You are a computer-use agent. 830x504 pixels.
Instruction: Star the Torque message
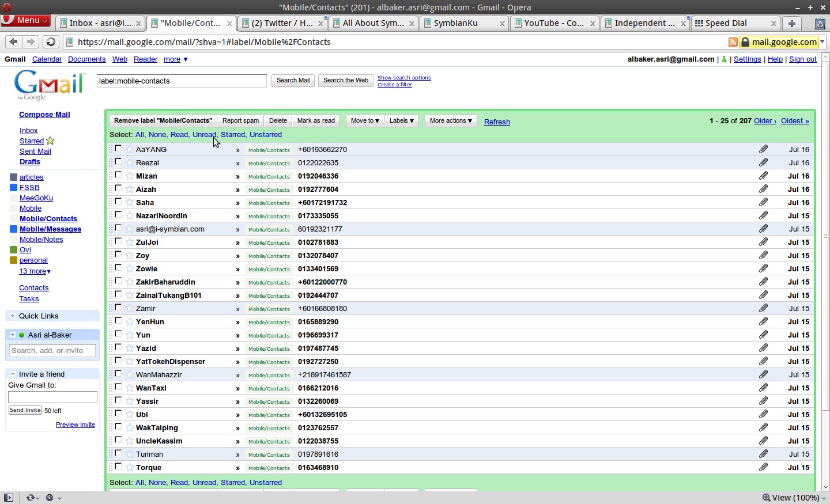pyautogui.click(x=130, y=467)
